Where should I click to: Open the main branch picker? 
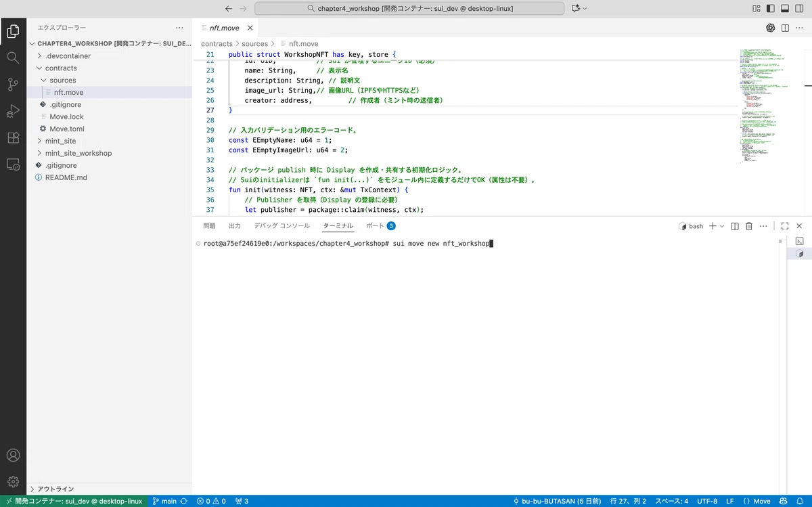pyautogui.click(x=164, y=501)
